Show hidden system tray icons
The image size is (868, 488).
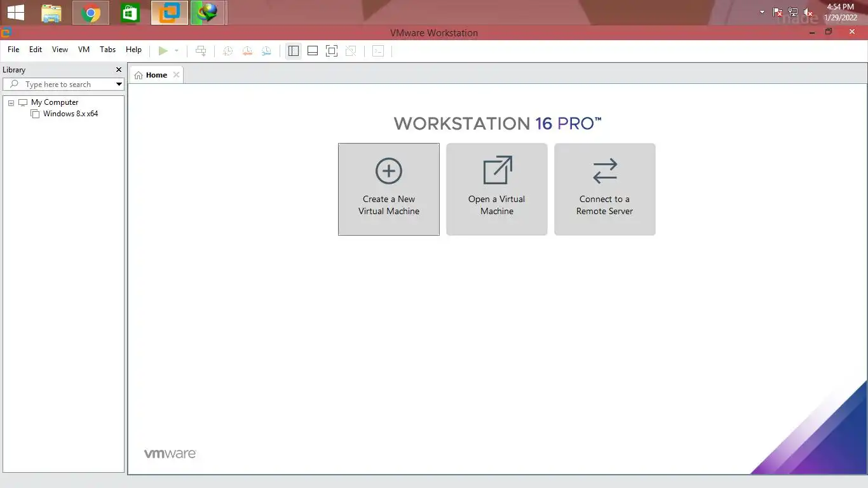pyautogui.click(x=763, y=12)
